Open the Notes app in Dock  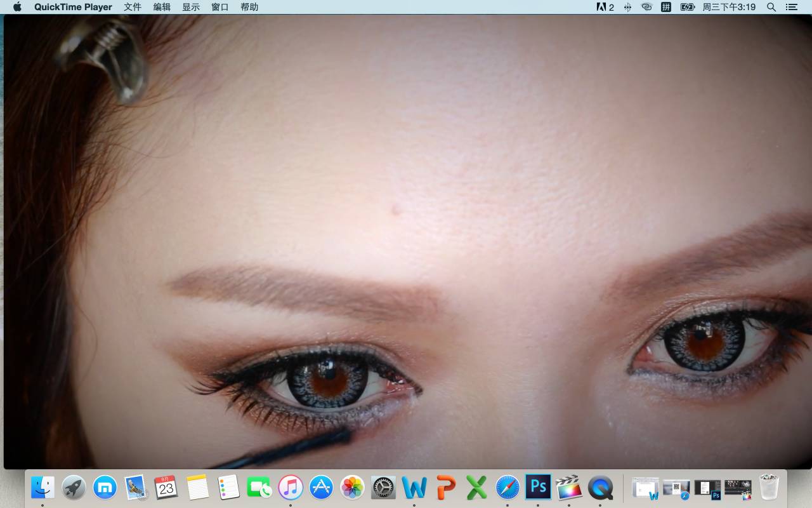click(197, 488)
